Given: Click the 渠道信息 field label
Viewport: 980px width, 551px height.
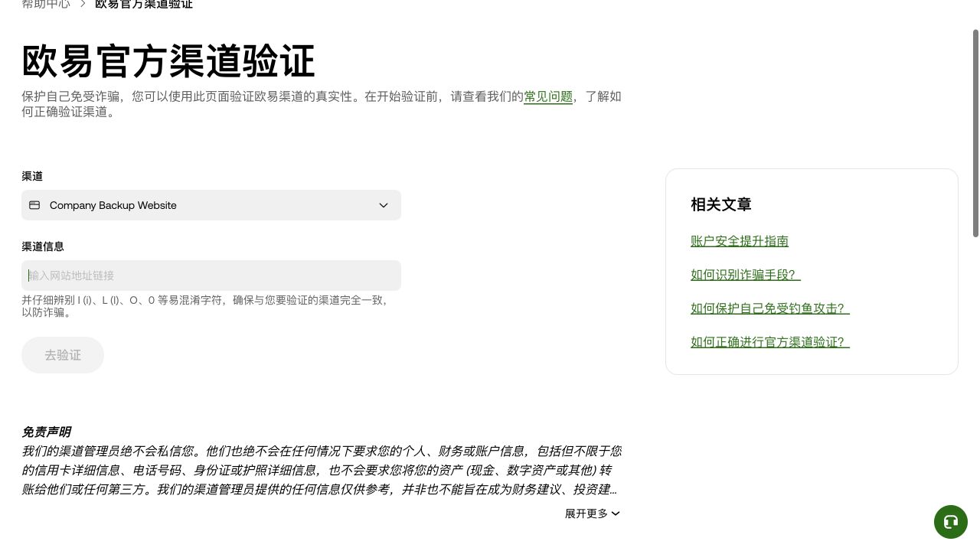Looking at the screenshot, I should 43,246.
